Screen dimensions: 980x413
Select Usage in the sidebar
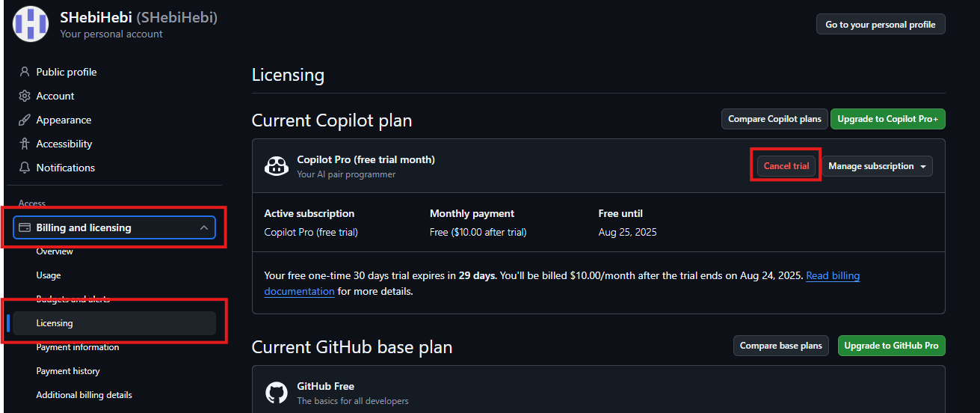tap(49, 275)
